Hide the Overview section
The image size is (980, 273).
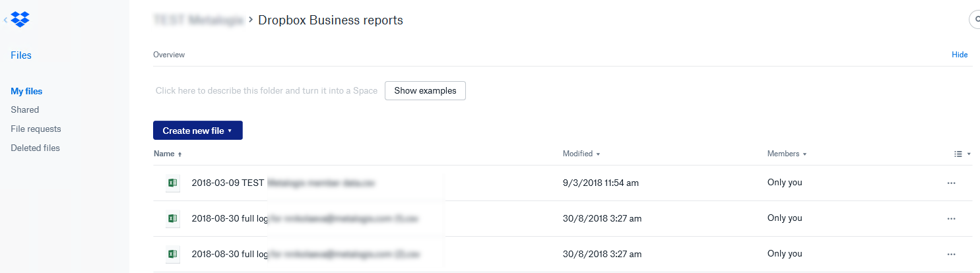click(960, 55)
